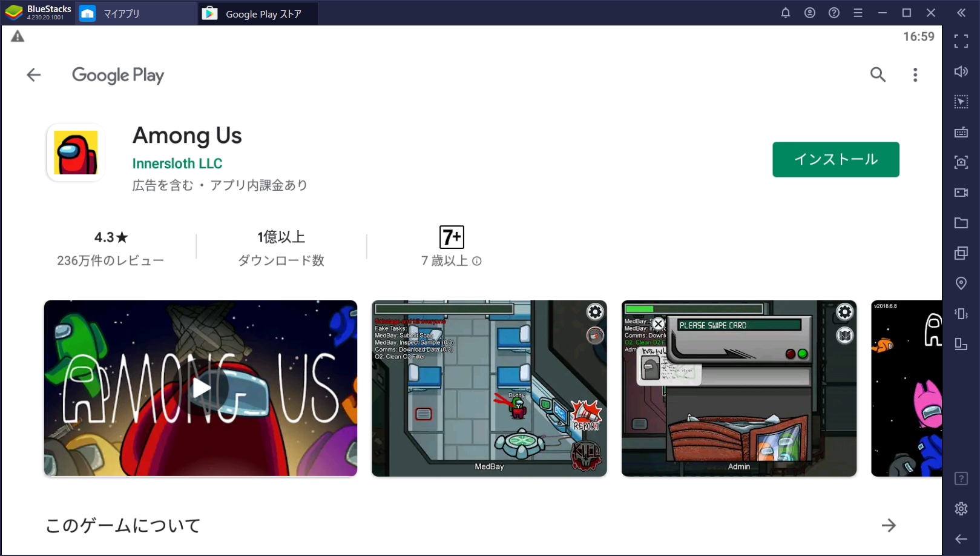
Task: Open BlueStacks account profile icon
Action: 810,13
